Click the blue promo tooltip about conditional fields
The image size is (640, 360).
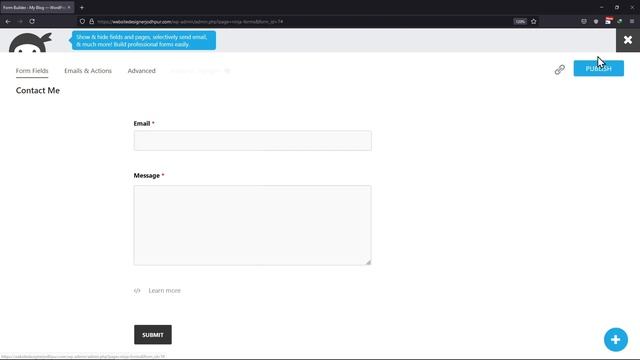[144, 40]
